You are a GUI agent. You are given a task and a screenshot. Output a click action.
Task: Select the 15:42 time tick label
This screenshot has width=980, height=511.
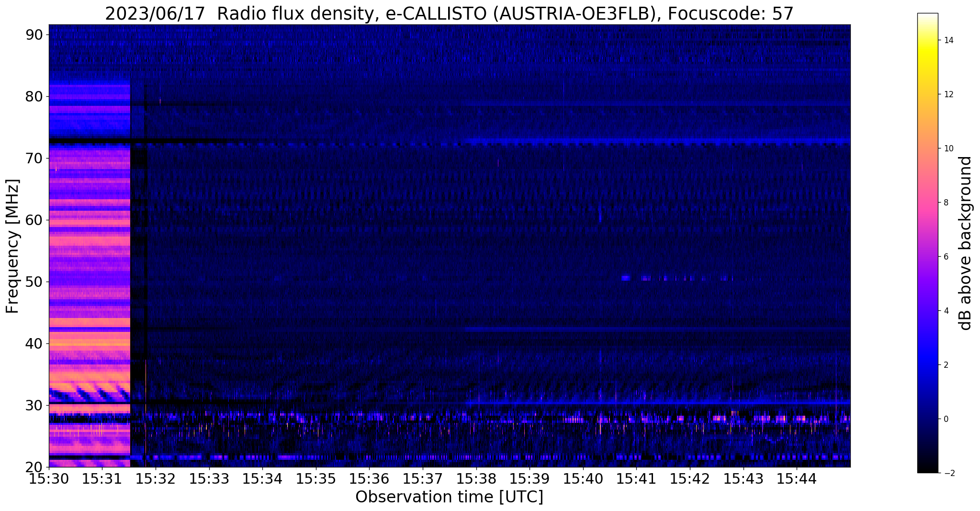click(689, 478)
